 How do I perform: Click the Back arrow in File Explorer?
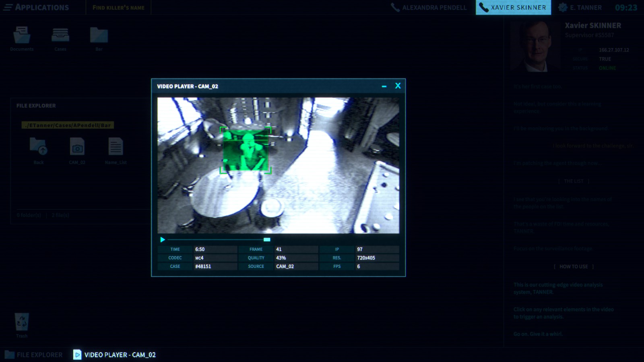pyautogui.click(x=39, y=149)
